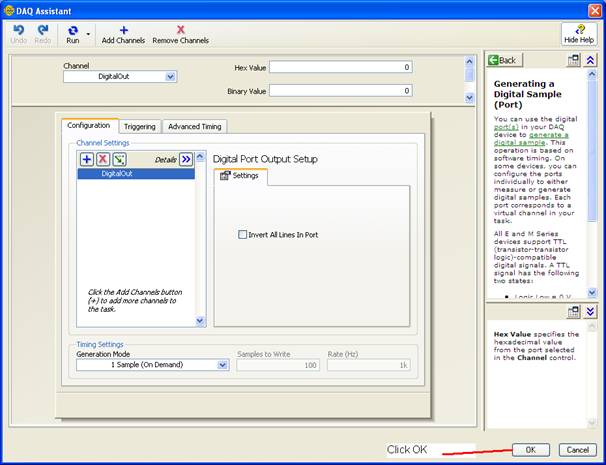The height and width of the screenshot is (465, 606).
Task: Click the Binary Value input field
Action: coord(341,91)
